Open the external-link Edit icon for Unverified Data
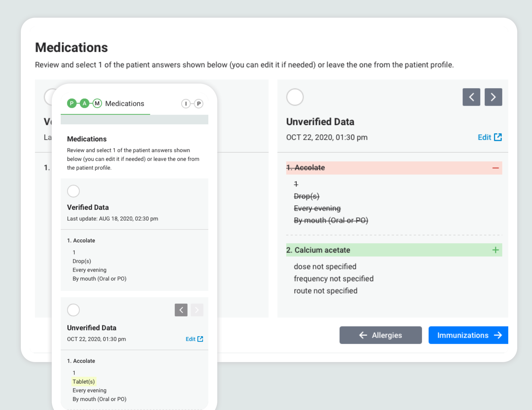 click(x=498, y=137)
